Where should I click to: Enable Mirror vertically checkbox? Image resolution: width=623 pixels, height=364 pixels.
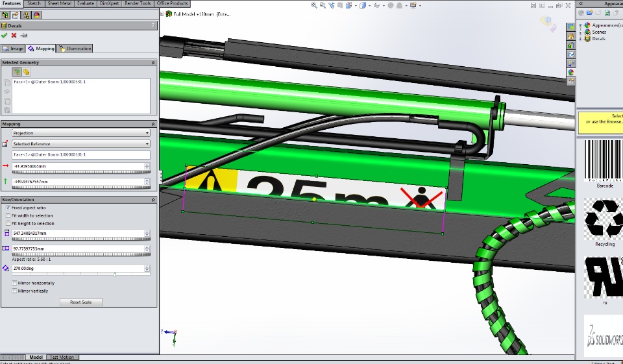[14, 291]
